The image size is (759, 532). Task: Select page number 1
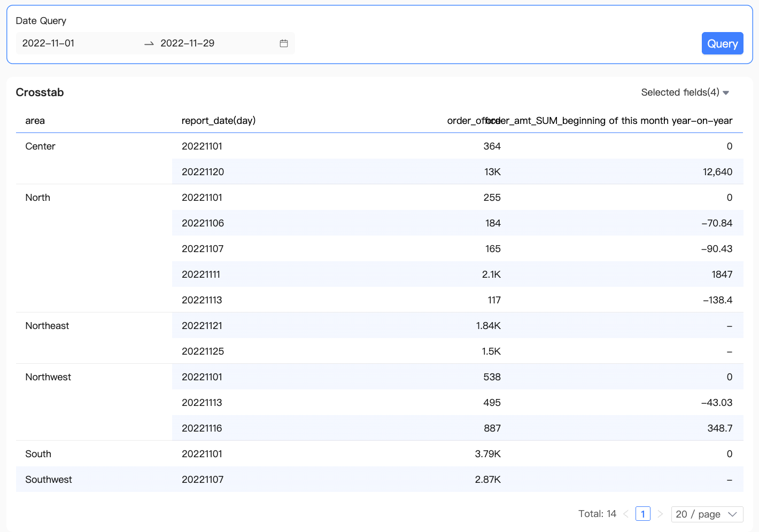642,514
